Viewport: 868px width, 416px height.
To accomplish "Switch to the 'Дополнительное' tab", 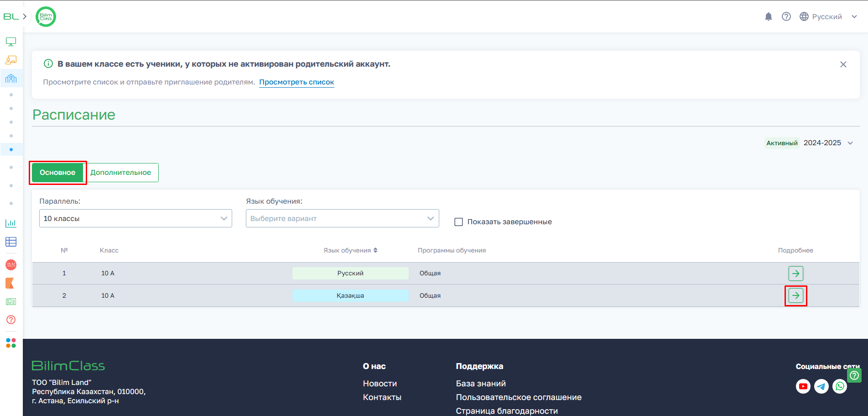I will (121, 173).
